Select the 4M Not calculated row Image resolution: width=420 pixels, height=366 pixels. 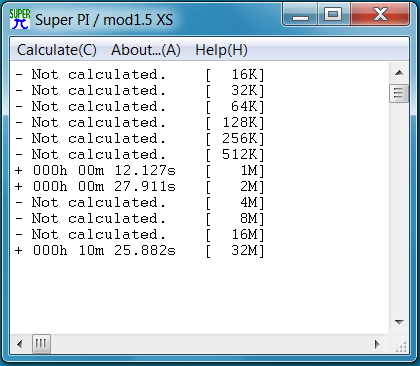(140, 203)
